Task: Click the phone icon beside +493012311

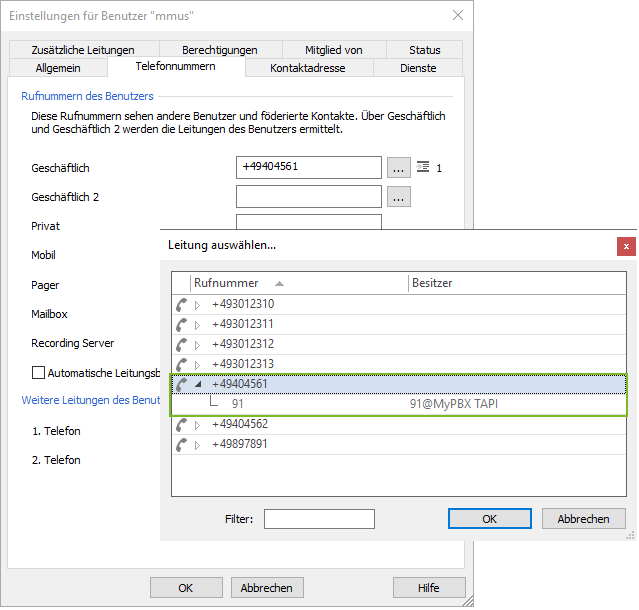Action: (181, 324)
